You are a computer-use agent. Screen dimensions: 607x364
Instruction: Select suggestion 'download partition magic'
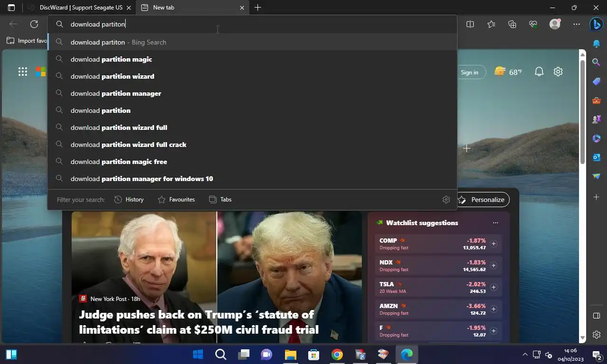(x=252, y=59)
